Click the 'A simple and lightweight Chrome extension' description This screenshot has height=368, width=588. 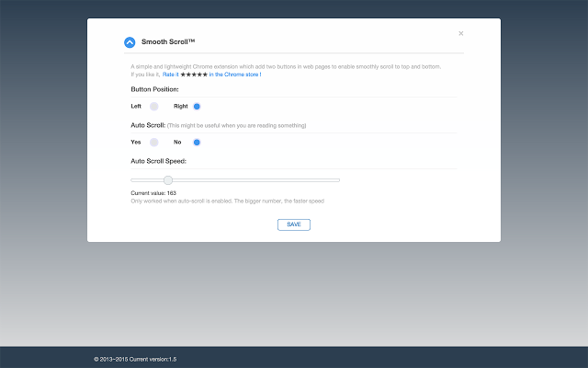tap(286, 66)
